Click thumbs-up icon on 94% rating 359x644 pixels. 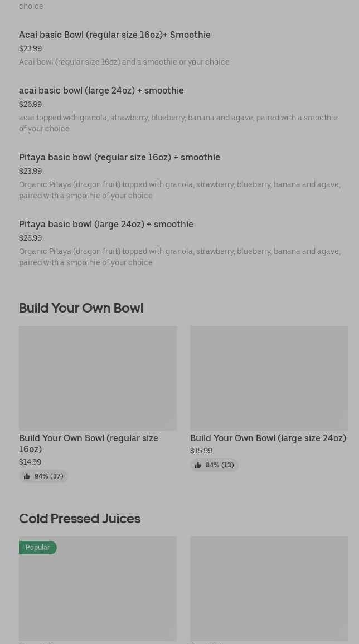[x=27, y=476]
